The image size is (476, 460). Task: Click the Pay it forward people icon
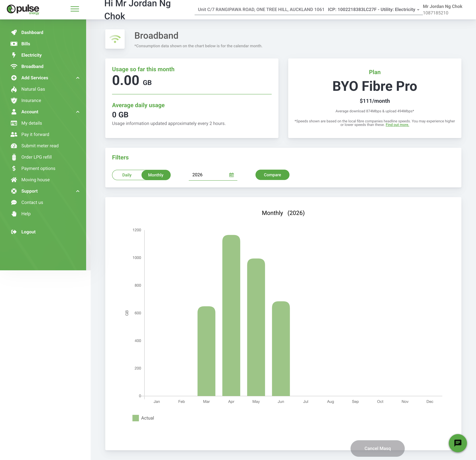point(14,134)
